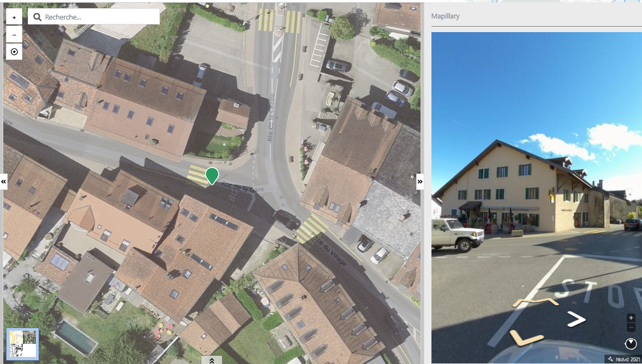Open the hkdvd 2021 attribution link
The image size is (642, 364).
[628, 359]
